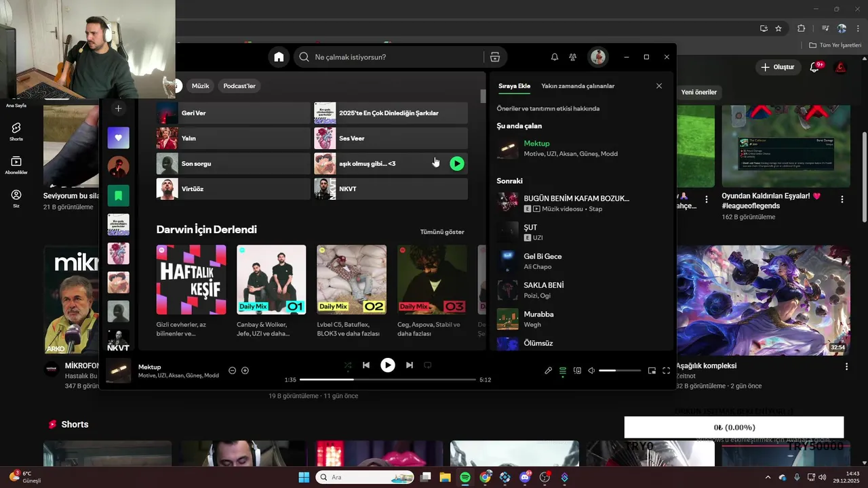
Task: Mute volume with speaker icon
Action: (x=591, y=371)
